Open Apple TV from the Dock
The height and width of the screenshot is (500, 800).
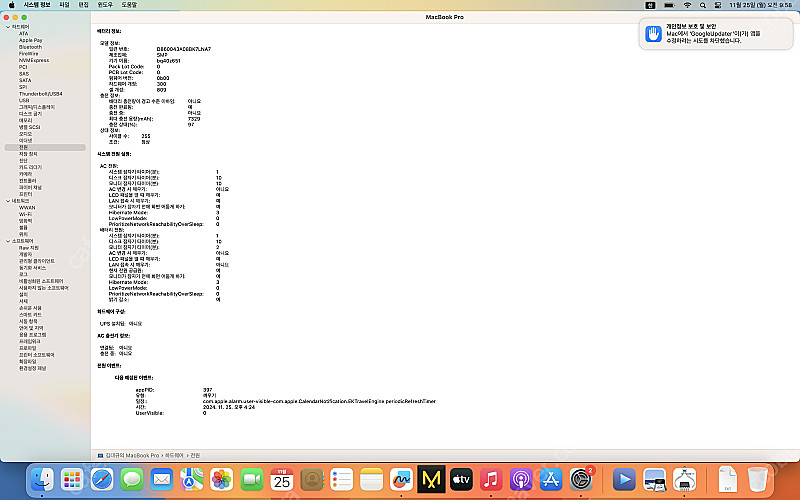[461, 480]
